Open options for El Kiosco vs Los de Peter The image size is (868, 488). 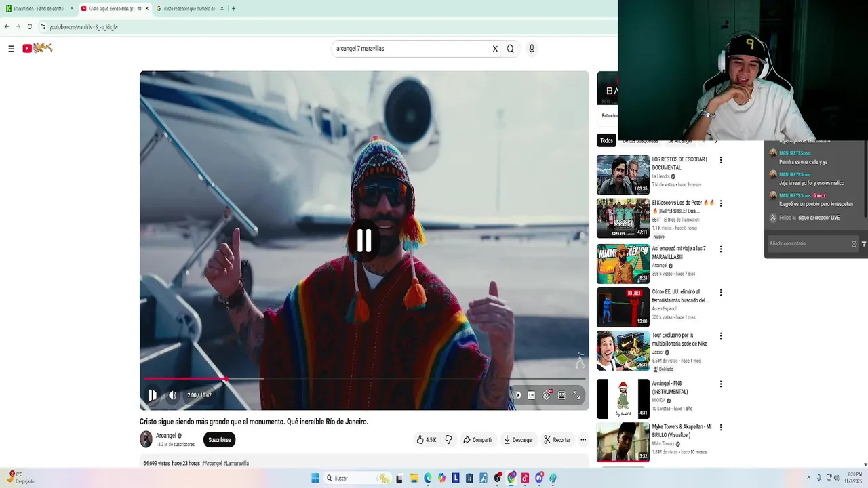[x=721, y=203]
